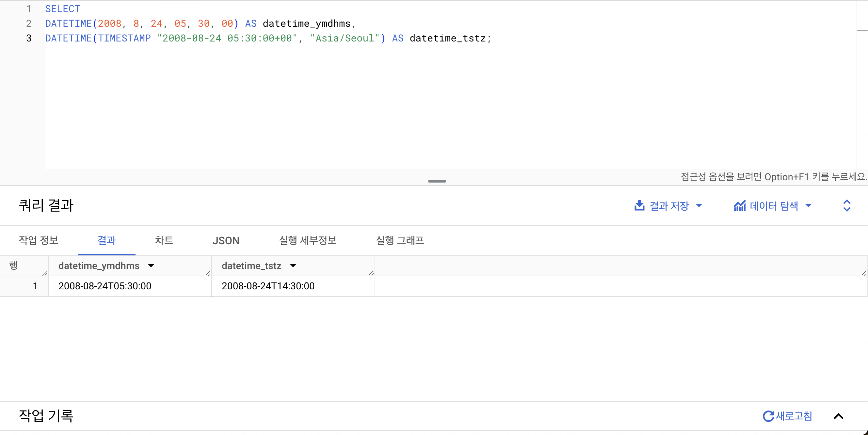Switch to the JSON tab
The width and height of the screenshot is (868, 435).
point(226,241)
